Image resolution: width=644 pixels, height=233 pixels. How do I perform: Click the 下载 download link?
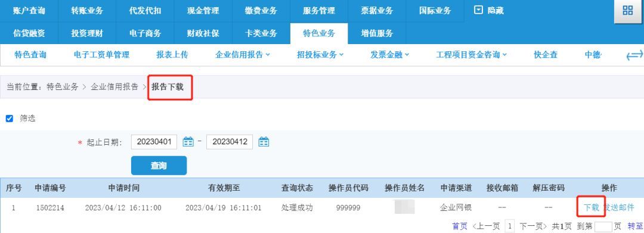[x=592, y=207]
